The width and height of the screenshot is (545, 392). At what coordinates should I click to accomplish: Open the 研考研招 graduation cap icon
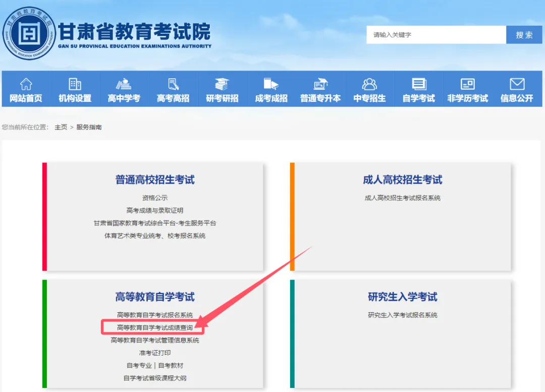[x=222, y=84]
